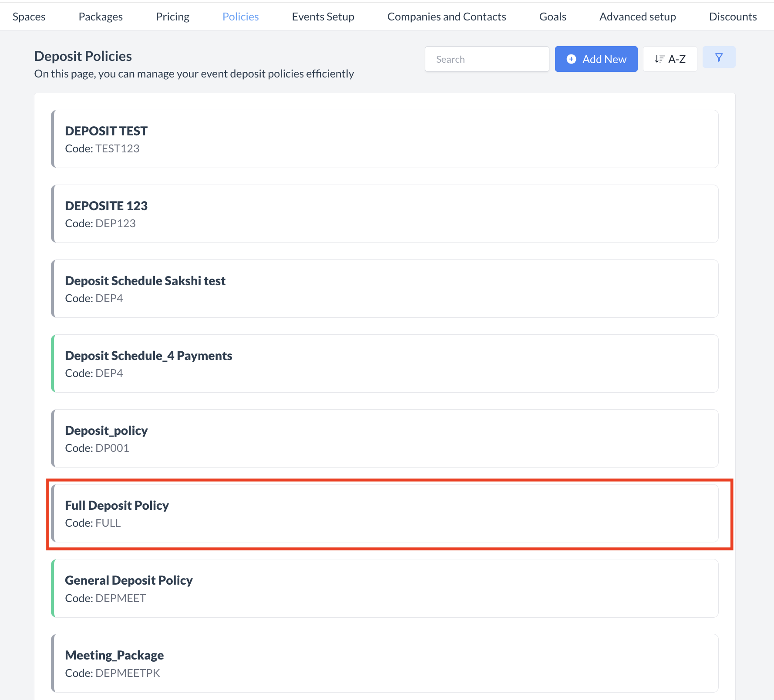Image resolution: width=774 pixels, height=700 pixels.
Task: Select the Policies tab
Action: point(240,16)
